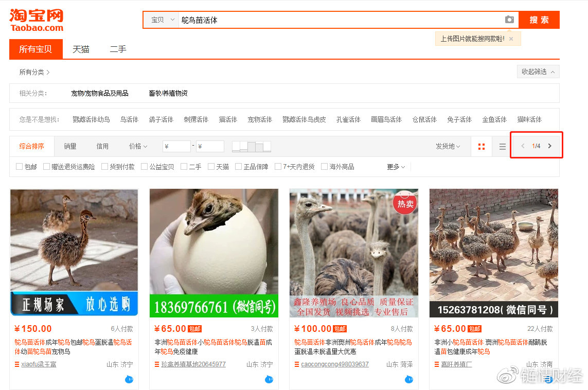The height and width of the screenshot is (390, 588).
Task: Click the previous page arrow
Action: click(522, 146)
